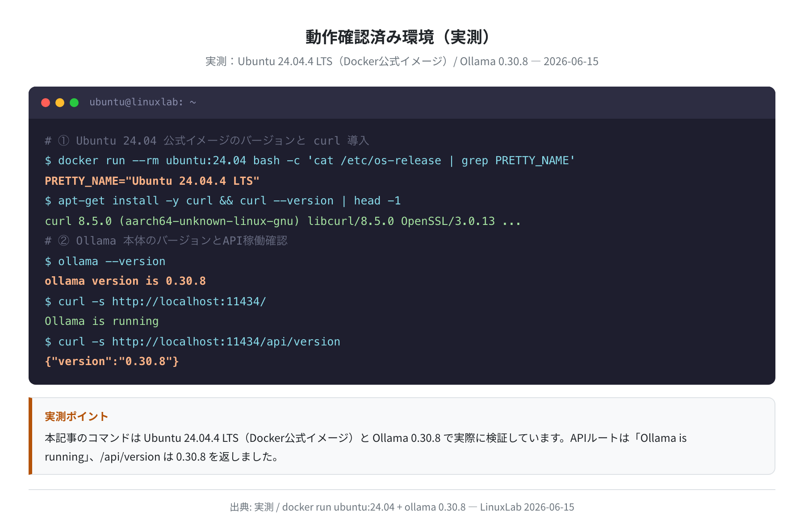Click the subtitle line ending in 2026-06-15 under the heading
Screen dimensions: 804x532
(x=402, y=61)
